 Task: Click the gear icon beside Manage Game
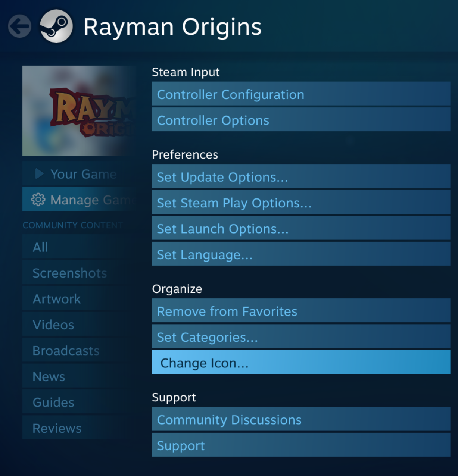(38, 200)
